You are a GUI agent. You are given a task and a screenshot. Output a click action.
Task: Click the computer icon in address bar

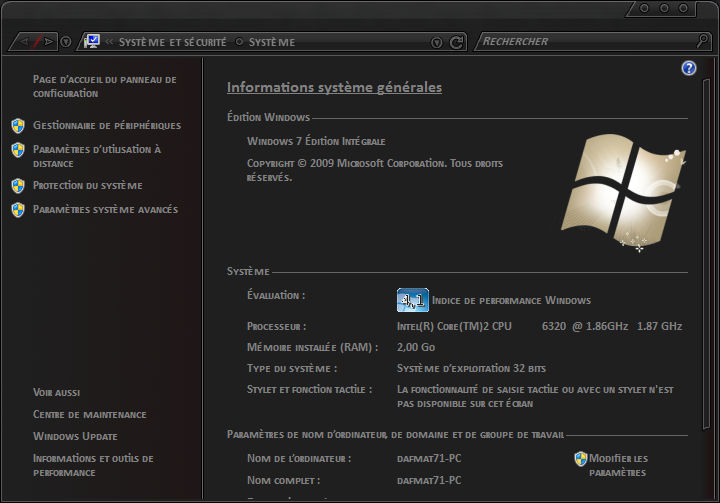click(x=92, y=41)
